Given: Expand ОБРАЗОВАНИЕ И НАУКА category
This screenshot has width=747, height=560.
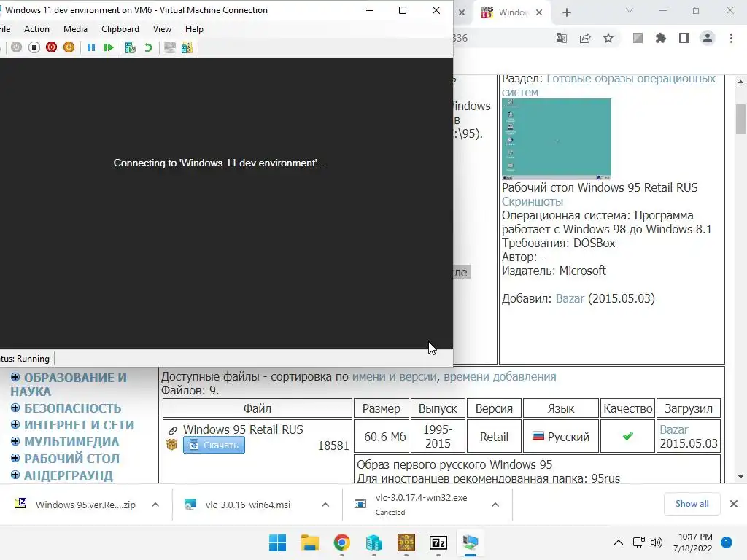Looking at the screenshot, I should 15,377.
